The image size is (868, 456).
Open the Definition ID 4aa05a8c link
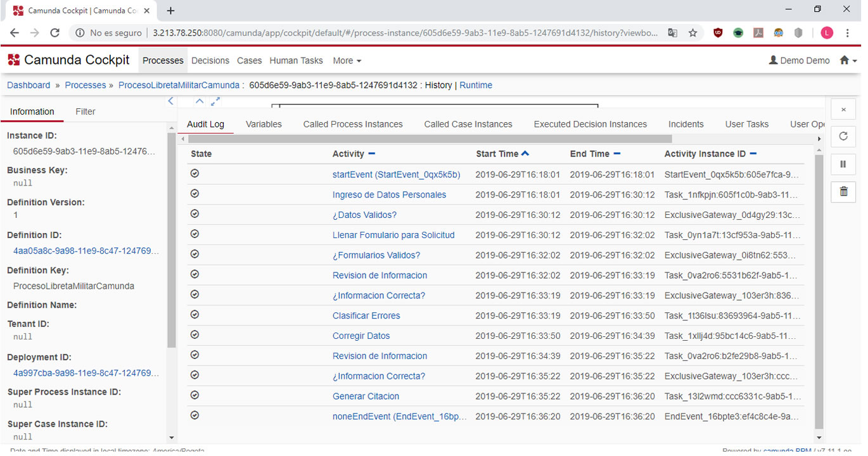tap(86, 251)
